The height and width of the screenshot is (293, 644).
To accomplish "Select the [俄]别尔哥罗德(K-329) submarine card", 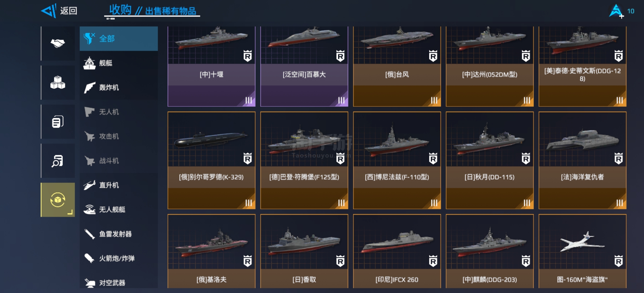I will point(211,160).
